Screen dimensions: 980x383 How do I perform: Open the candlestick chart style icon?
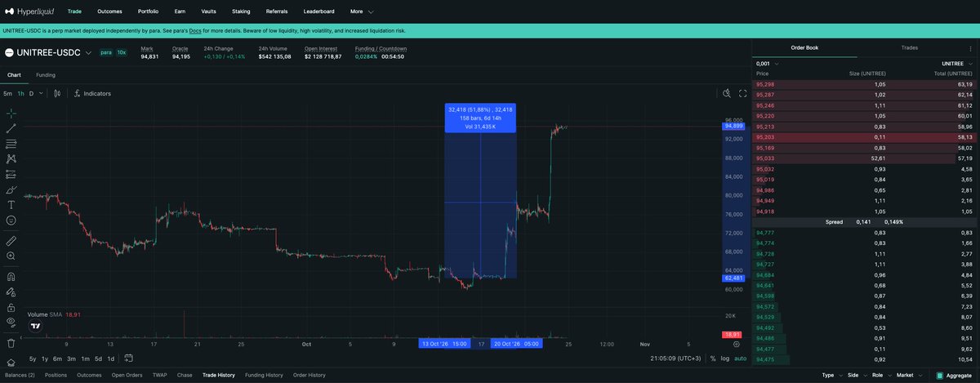[57, 94]
